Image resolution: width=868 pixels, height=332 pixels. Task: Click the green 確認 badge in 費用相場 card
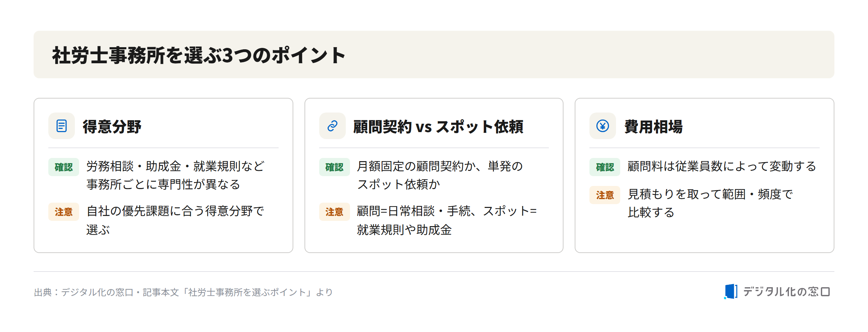pyautogui.click(x=605, y=167)
